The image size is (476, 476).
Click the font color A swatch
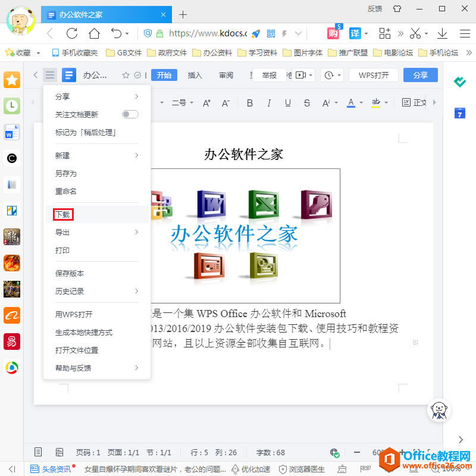coord(351,103)
